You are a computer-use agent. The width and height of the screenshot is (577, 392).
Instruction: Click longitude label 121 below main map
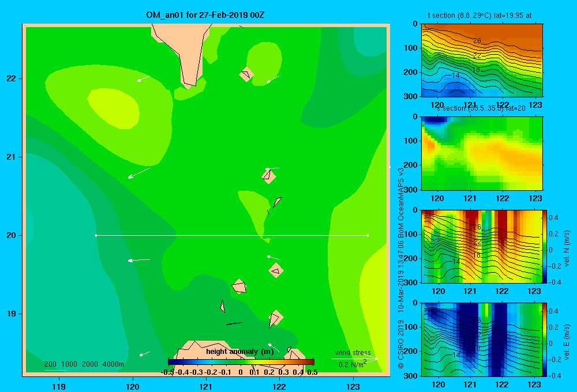tap(206, 386)
